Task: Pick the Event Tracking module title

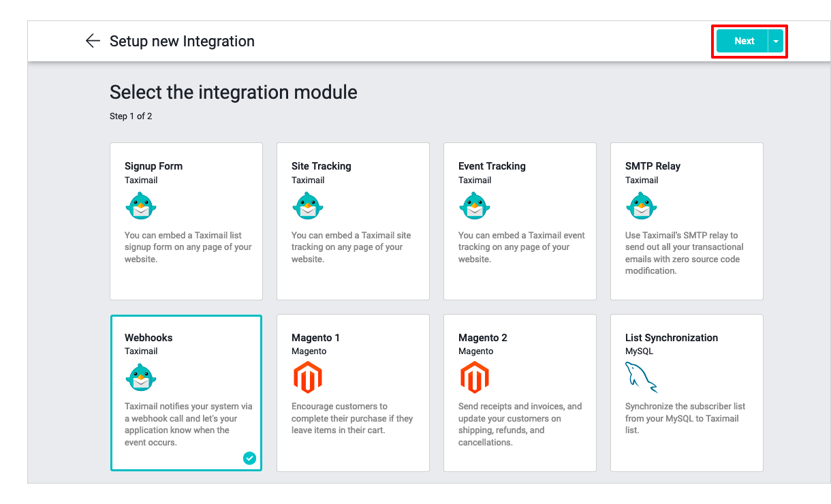Action: pos(492,166)
